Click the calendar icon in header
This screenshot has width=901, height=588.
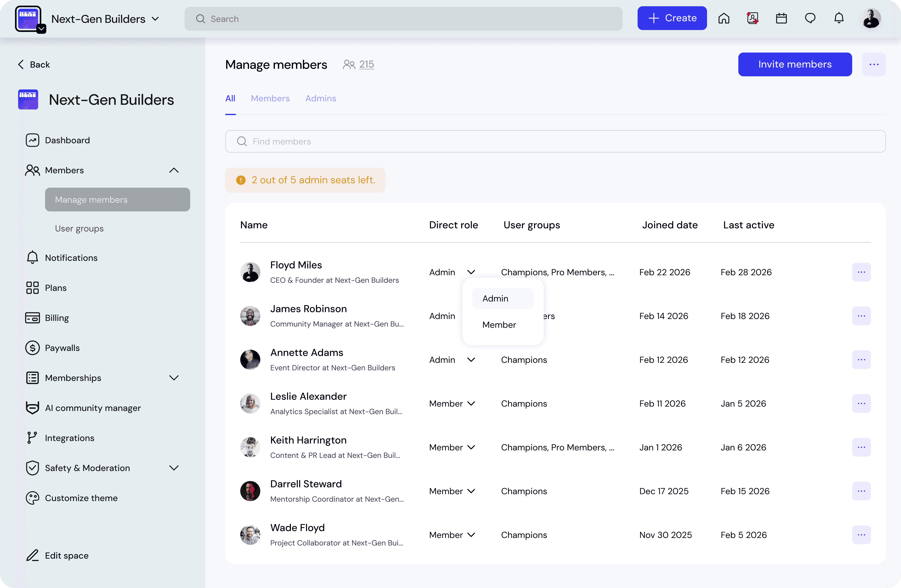pyautogui.click(x=781, y=18)
